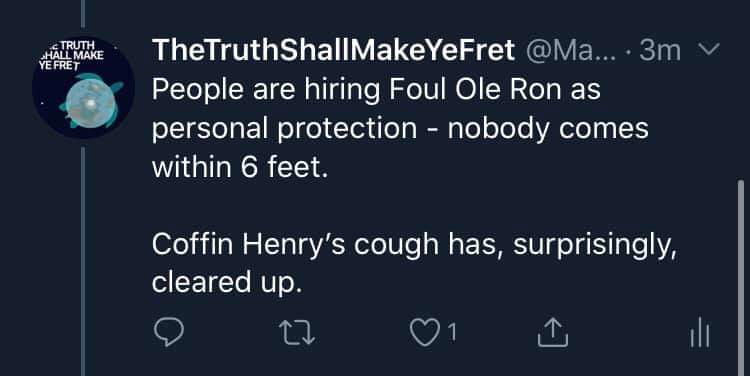This screenshot has width=750, height=376.
Task: Like the tweet with the heart icon
Action: coord(424,332)
